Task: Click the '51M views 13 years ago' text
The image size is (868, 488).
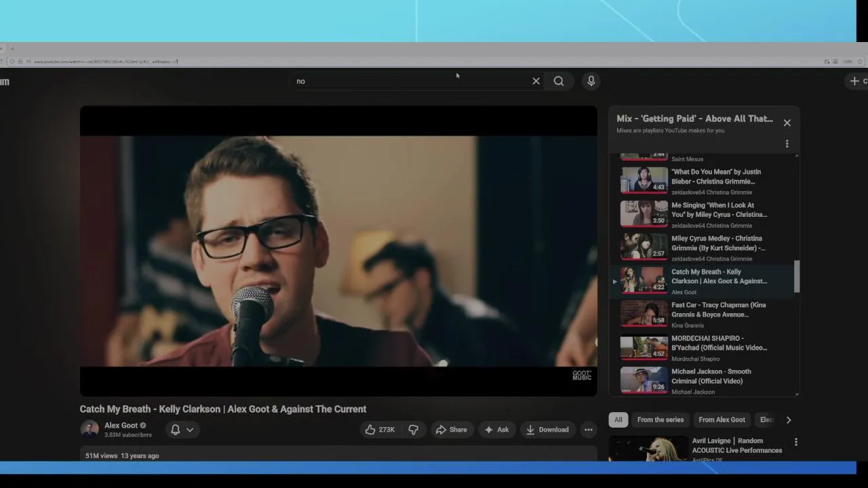Action: (122, 455)
